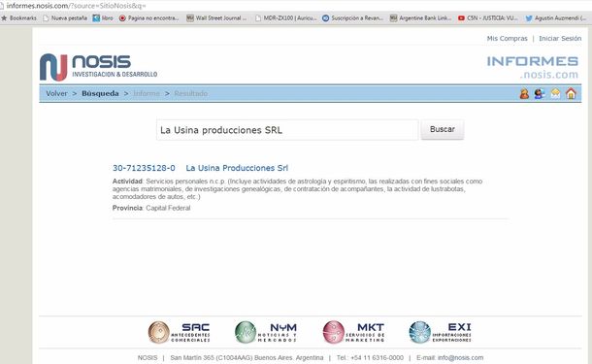The image size is (592, 364).
Task: Click the browser address bar URL
Action: pos(76,6)
